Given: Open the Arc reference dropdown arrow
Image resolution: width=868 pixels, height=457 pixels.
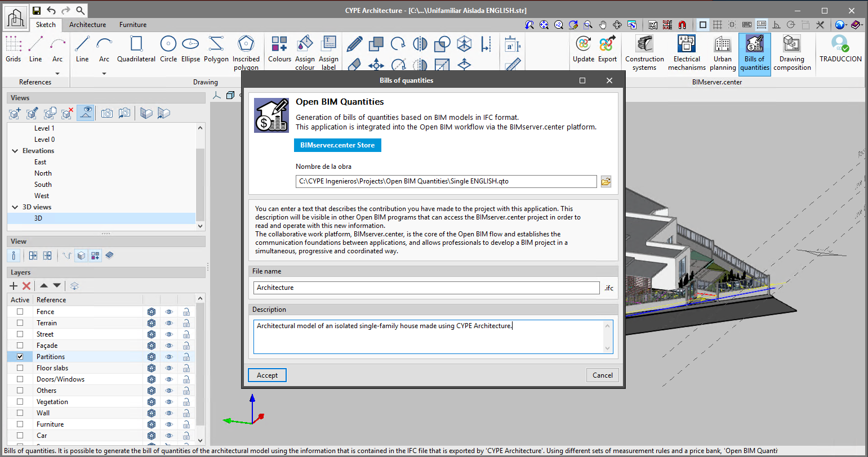Looking at the screenshot, I should point(57,73).
